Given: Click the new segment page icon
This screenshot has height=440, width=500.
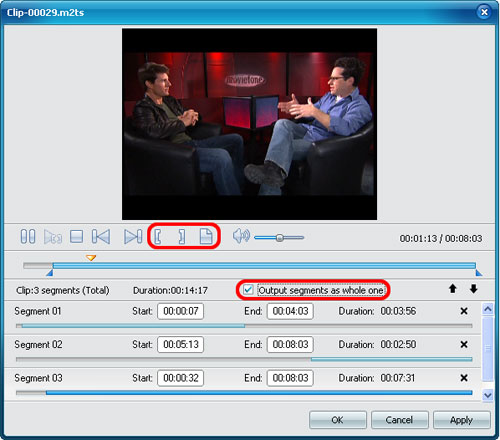Looking at the screenshot, I should pyautogui.click(x=206, y=237).
